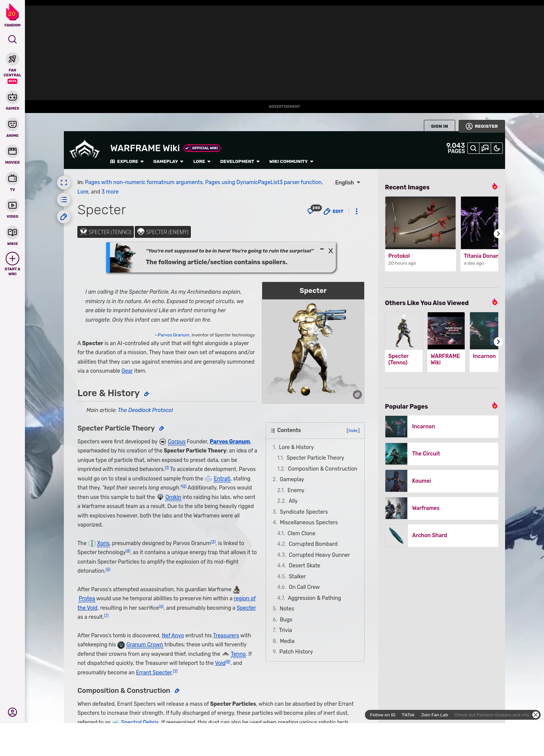
Task: Expand the Development menu
Action: 240,161
